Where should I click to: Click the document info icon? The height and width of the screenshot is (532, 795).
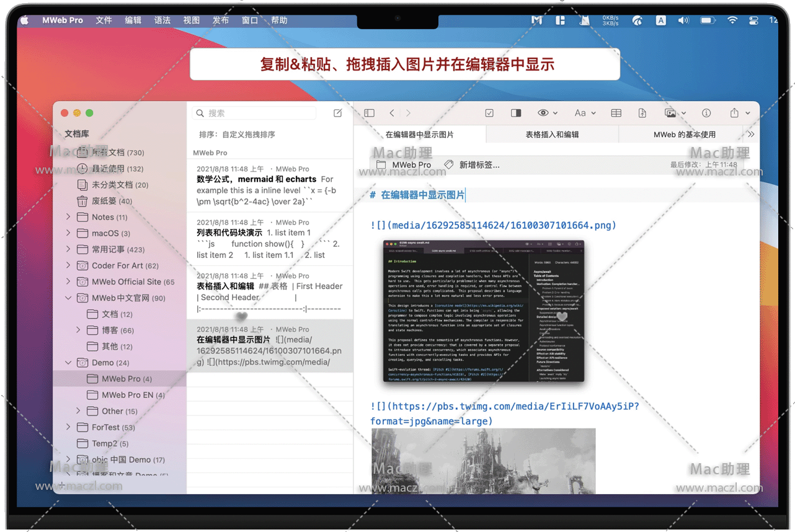coord(706,113)
